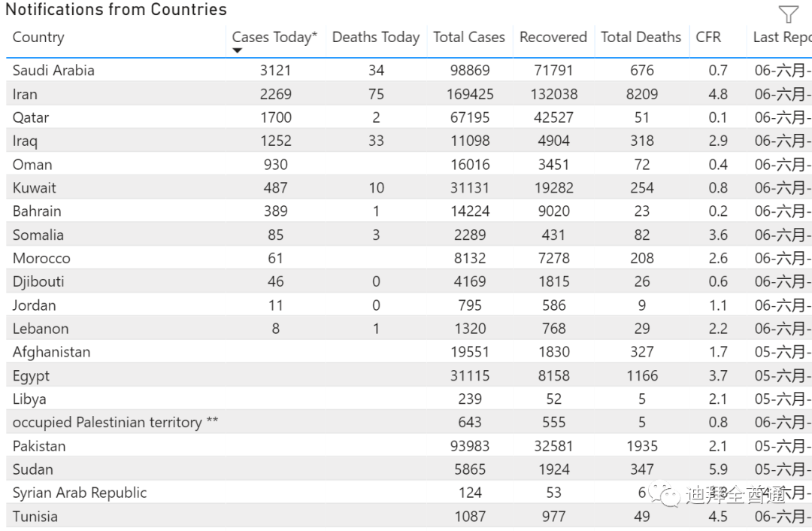812x531 pixels.
Task: Select the Iran country cell
Action: [25, 94]
